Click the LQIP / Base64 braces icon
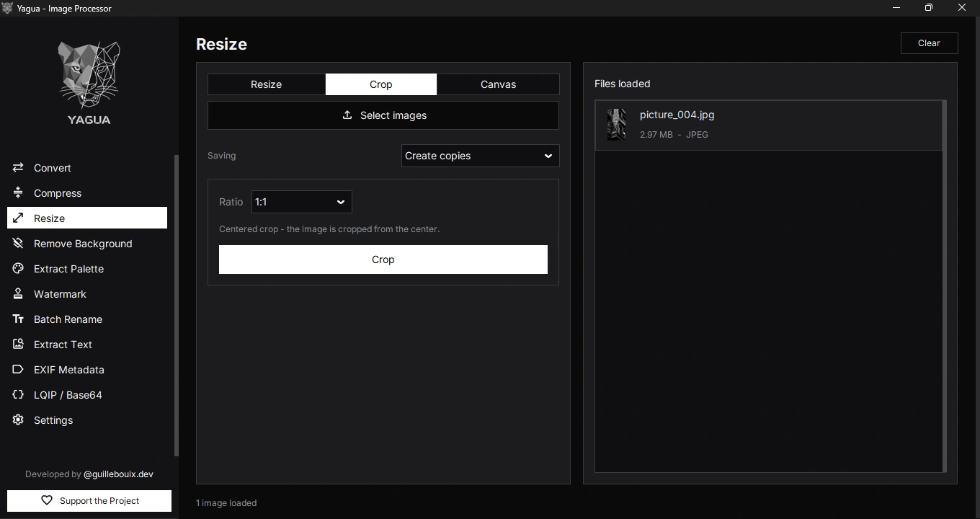Viewport: 980px width, 519px height. (x=18, y=394)
